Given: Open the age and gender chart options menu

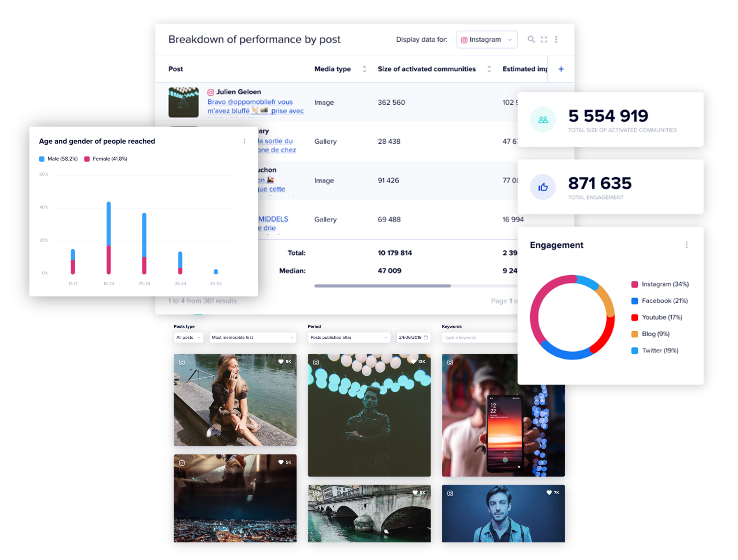Looking at the screenshot, I should 244,141.
